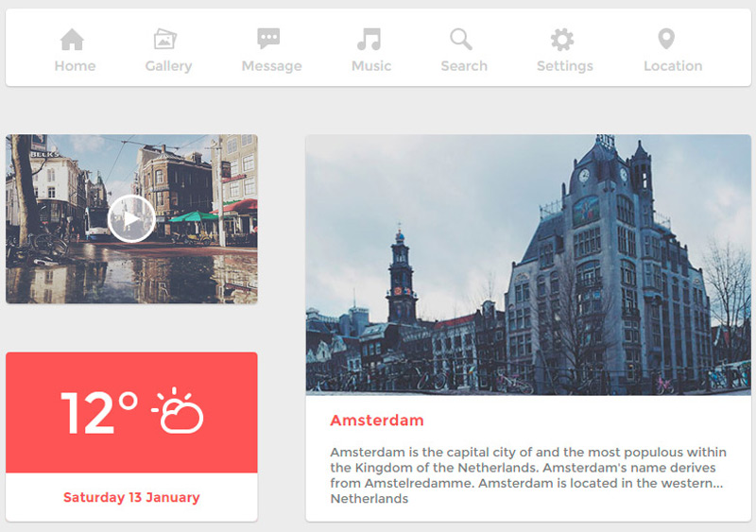Click the Message speech bubble icon
This screenshot has height=532, width=756.
[x=268, y=39]
